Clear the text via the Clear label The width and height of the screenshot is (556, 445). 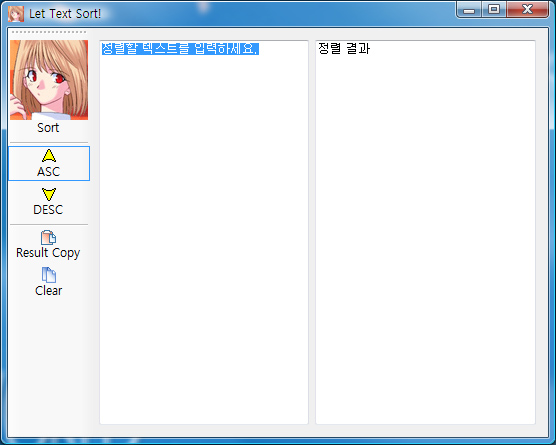tap(49, 291)
